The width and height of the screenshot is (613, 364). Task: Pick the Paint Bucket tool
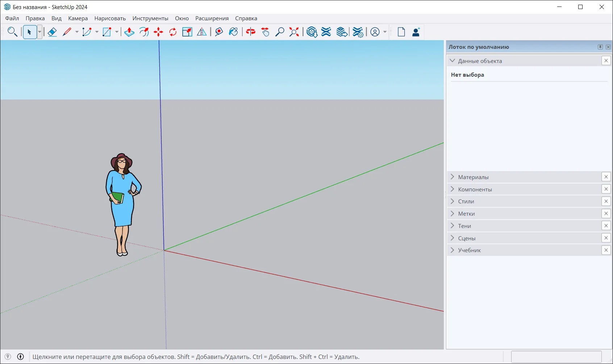pyautogui.click(x=233, y=32)
